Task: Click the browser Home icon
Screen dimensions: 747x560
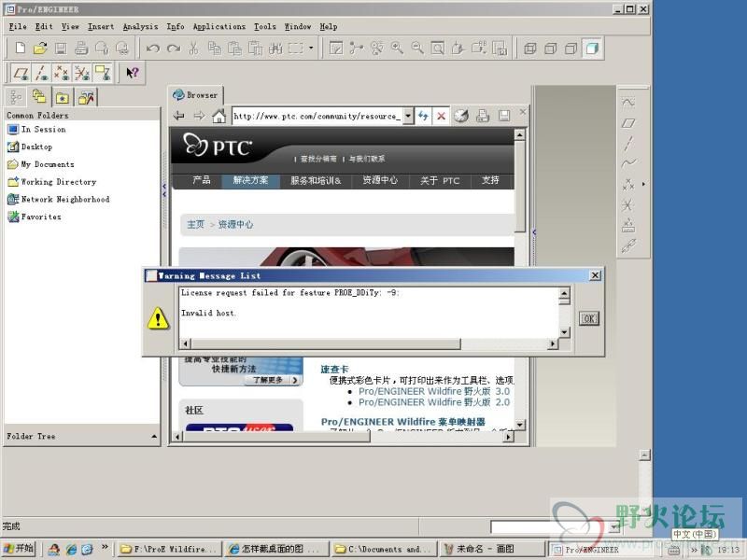Action: point(218,116)
